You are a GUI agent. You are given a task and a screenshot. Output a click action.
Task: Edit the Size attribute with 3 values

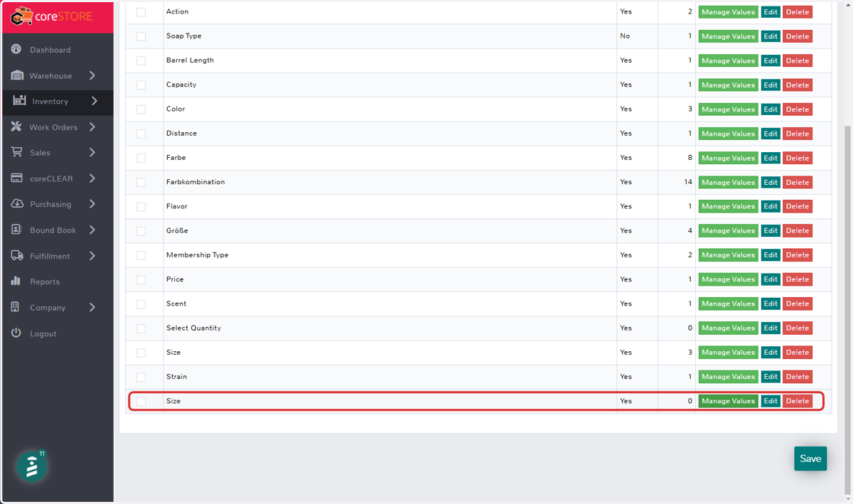tap(771, 353)
